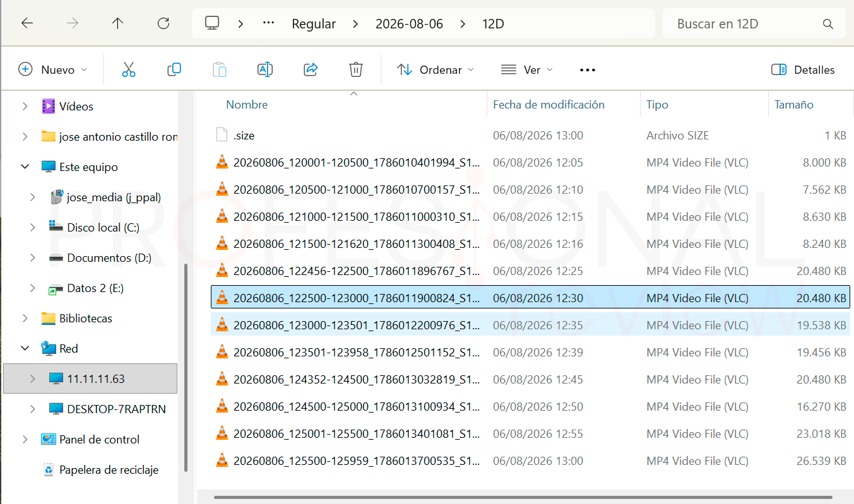Click VLC icon of 123000-123501 video
Screen dimensions: 854x504
tap(222, 325)
